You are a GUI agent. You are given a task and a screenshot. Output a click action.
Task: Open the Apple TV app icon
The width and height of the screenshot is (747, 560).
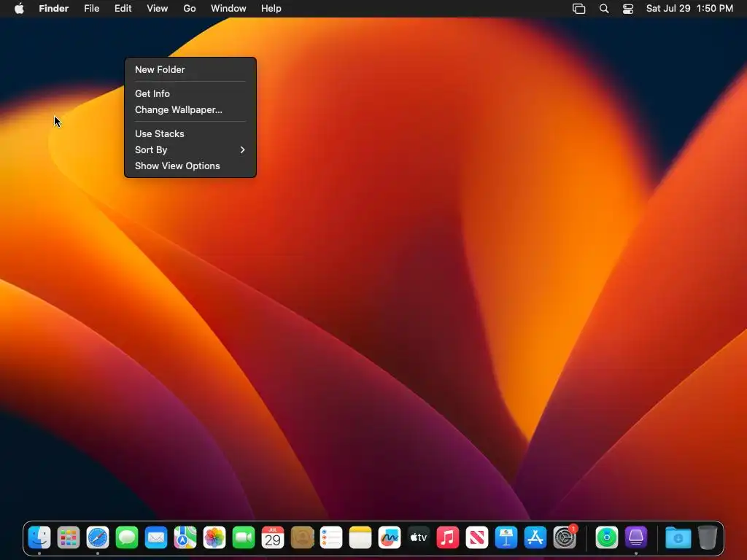point(419,537)
